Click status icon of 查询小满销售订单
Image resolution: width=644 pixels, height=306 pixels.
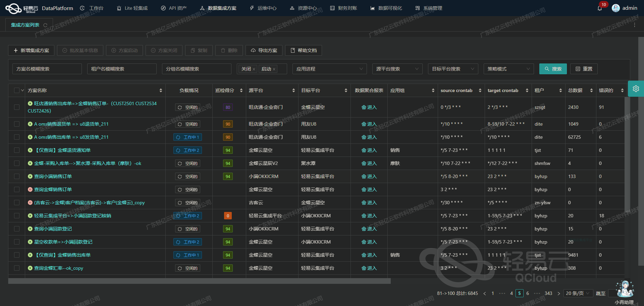coord(30,176)
